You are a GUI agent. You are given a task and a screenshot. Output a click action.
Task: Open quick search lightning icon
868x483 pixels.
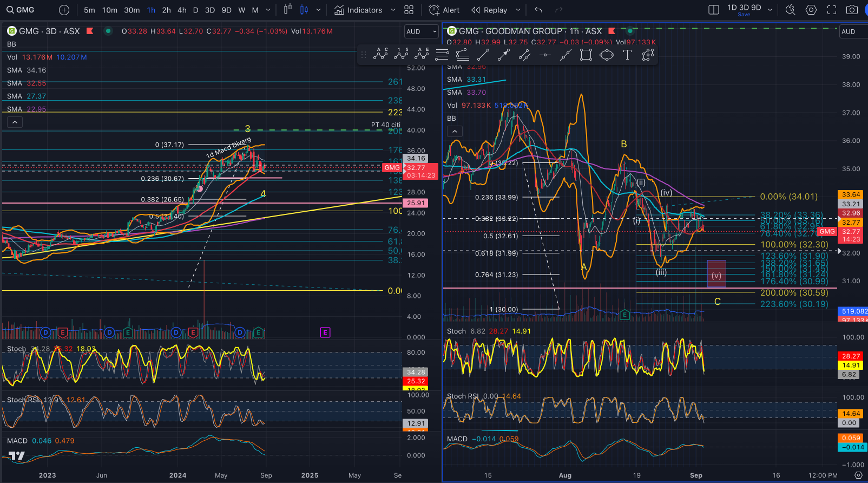point(791,10)
